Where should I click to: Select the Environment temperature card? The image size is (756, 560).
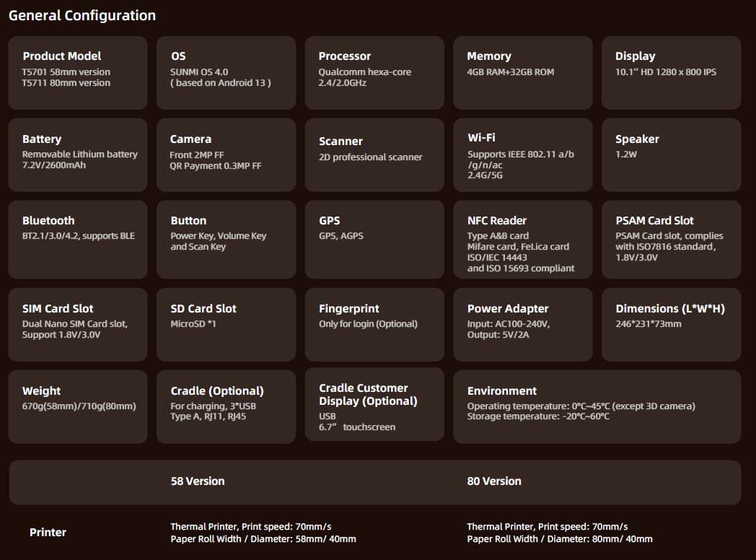click(x=597, y=406)
